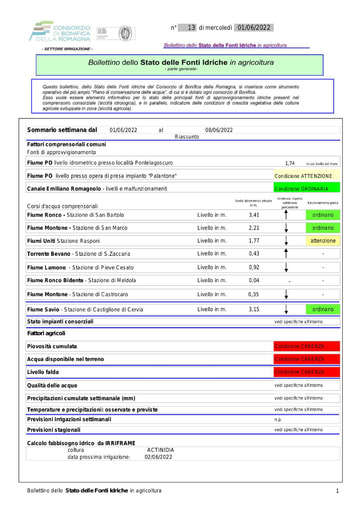
Task: Click the red CARENZA cell for Acqua disponibile nel terreno
Action: coord(307,359)
